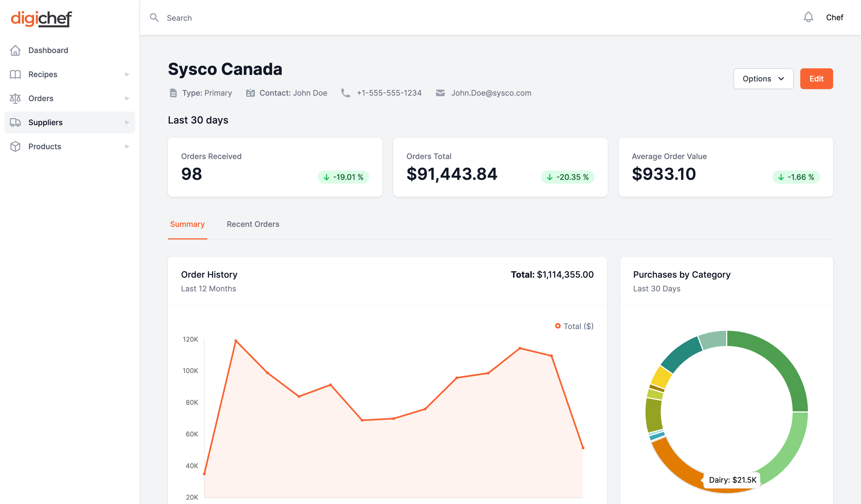The height and width of the screenshot is (504, 861).
Task: Click the last data point on Order History line
Action: pyautogui.click(x=583, y=448)
